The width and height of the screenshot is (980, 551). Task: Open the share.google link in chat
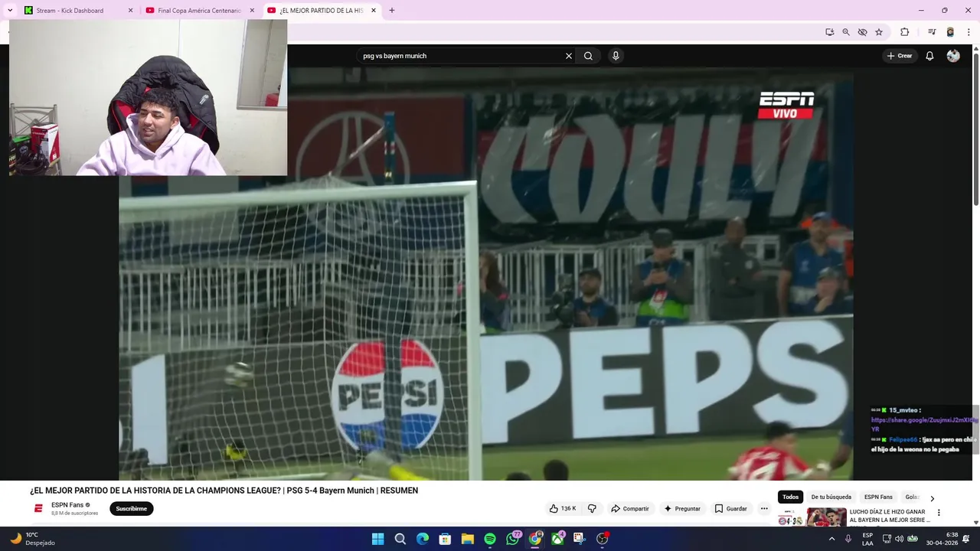click(923, 424)
